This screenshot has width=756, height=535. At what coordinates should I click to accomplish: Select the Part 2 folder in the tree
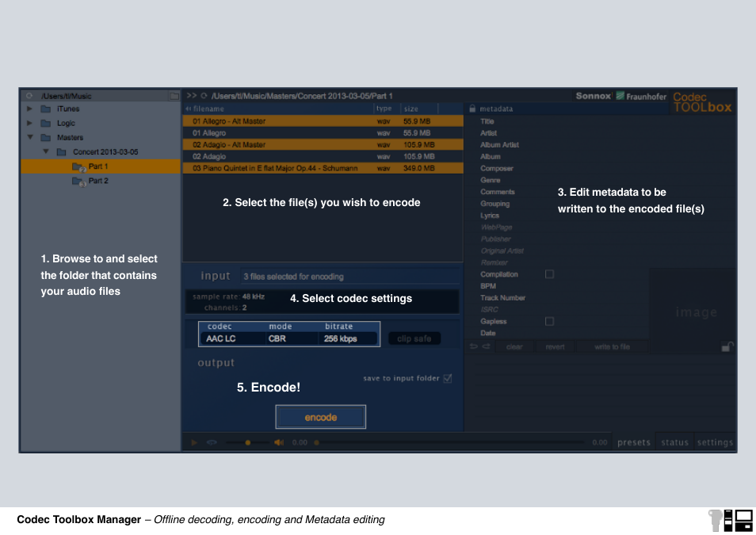(101, 181)
